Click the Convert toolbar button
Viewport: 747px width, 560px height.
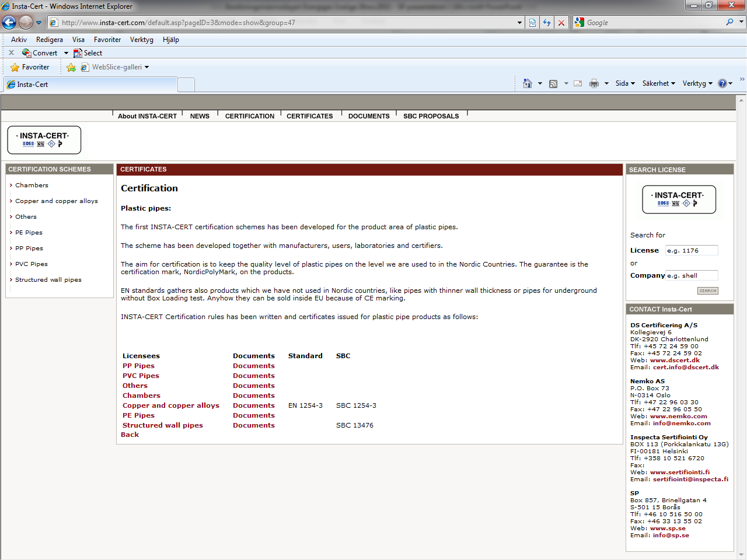[x=40, y=52]
